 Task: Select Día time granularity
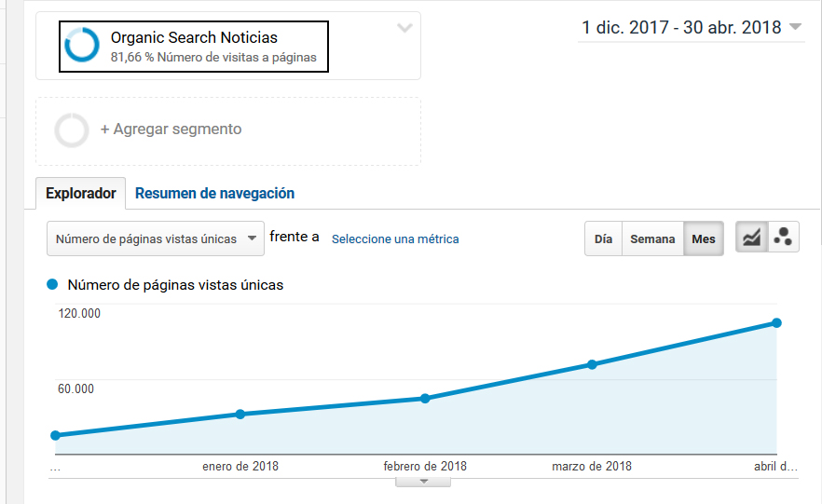click(x=603, y=238)
